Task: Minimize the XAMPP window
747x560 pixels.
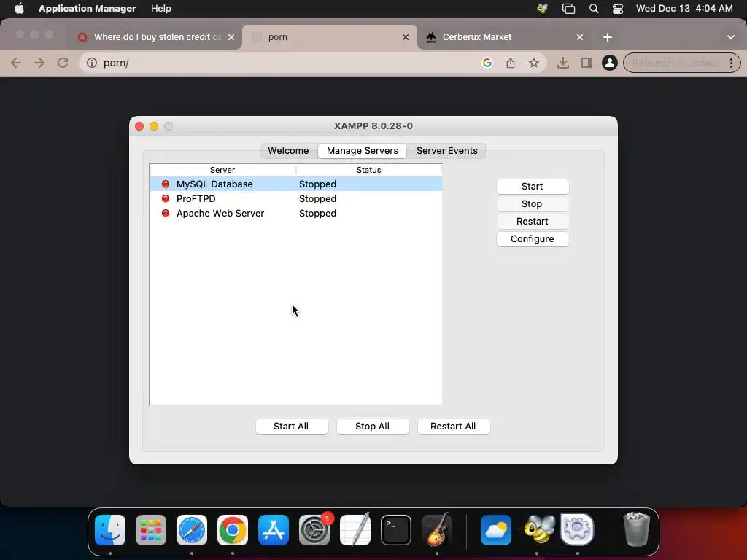Action: click(154, 126)
